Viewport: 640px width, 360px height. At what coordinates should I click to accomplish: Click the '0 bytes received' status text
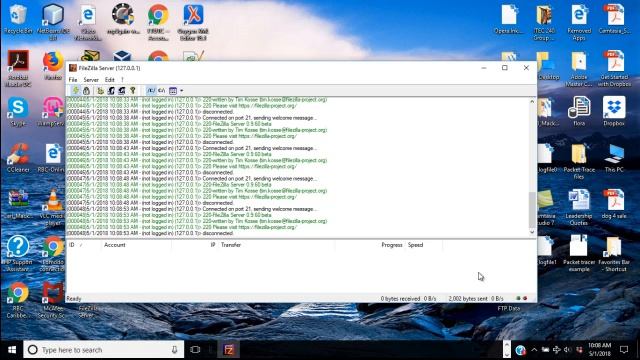tap(400, 299)
